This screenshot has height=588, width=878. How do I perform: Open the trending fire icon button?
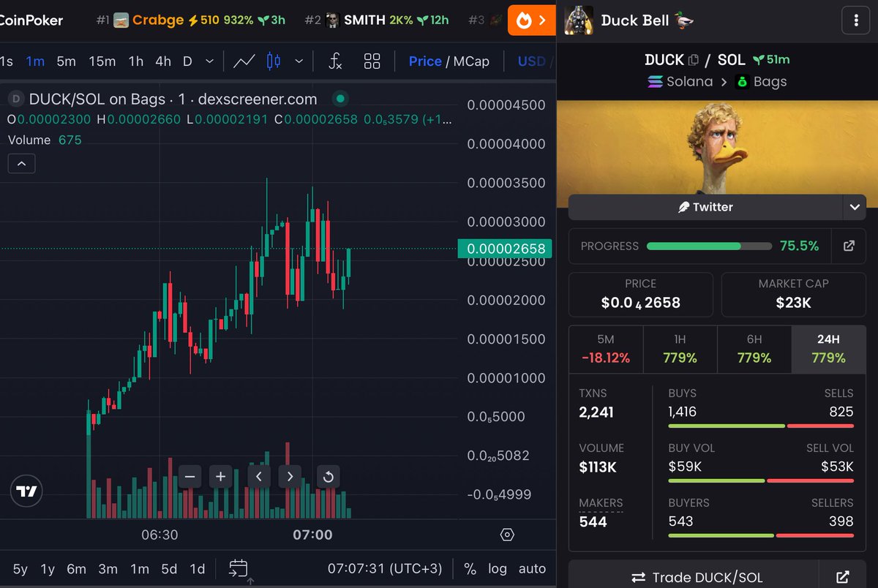[531, 20]
